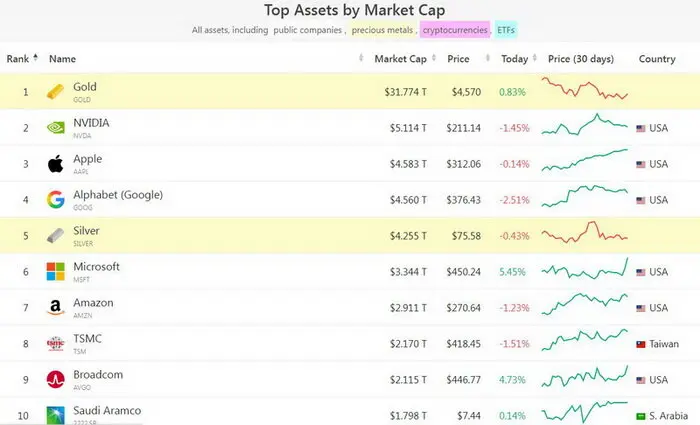Open the NVIDIA logo icon
The height and width of the screenshot is (425, 700).
(55, 128)
